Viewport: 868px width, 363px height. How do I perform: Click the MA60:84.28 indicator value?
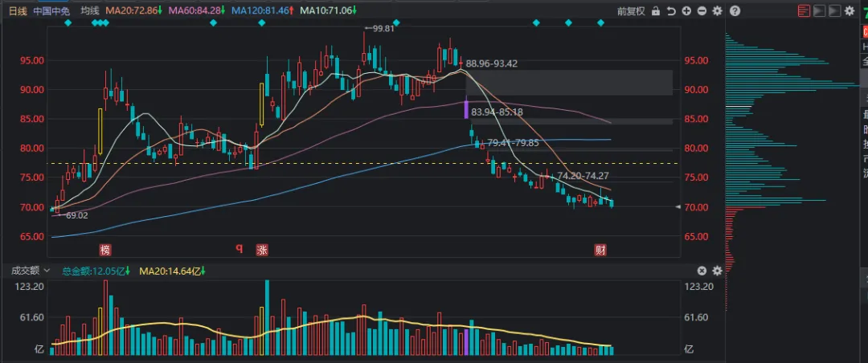pyautogui.click(x=197, y=10)
